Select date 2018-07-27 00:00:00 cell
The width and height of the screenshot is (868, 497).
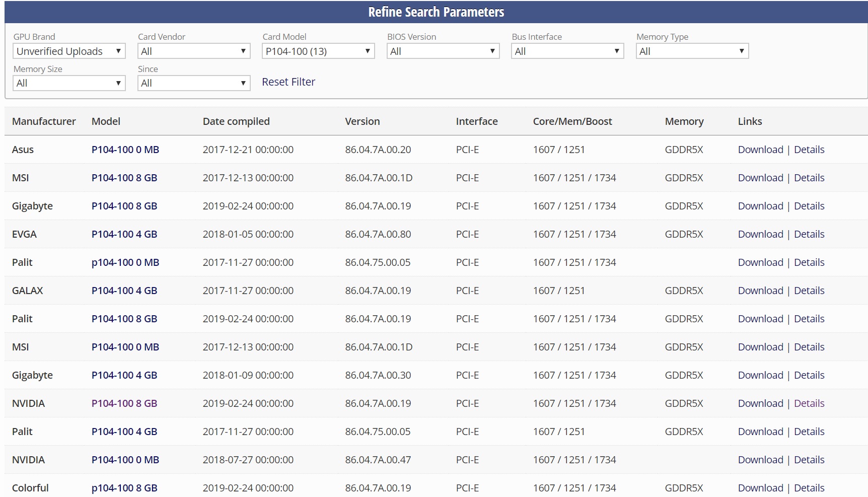tap(248, 460)
